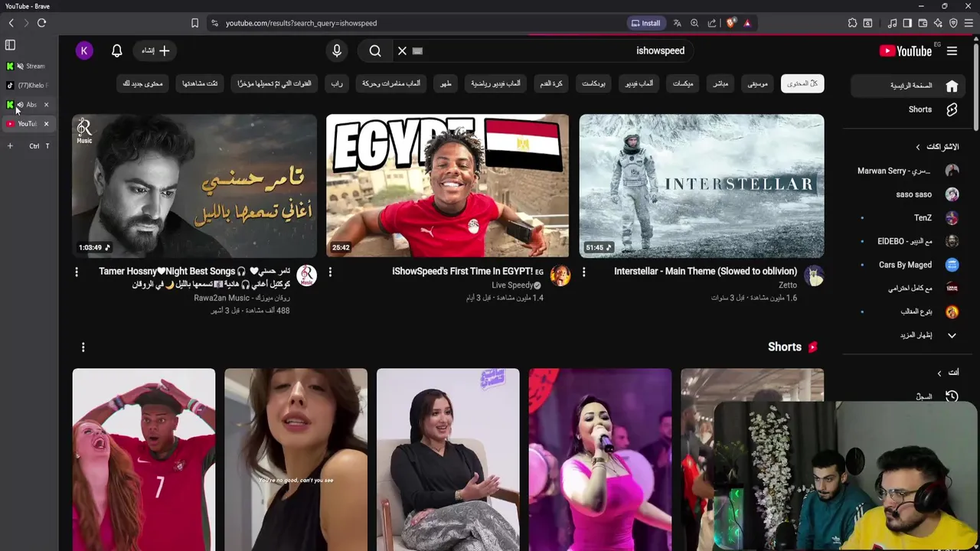Image resolution: width=980 pixels, height=551 pixels.
Task: Open Live Speedy channel link
Action: (x=512, y=285)
